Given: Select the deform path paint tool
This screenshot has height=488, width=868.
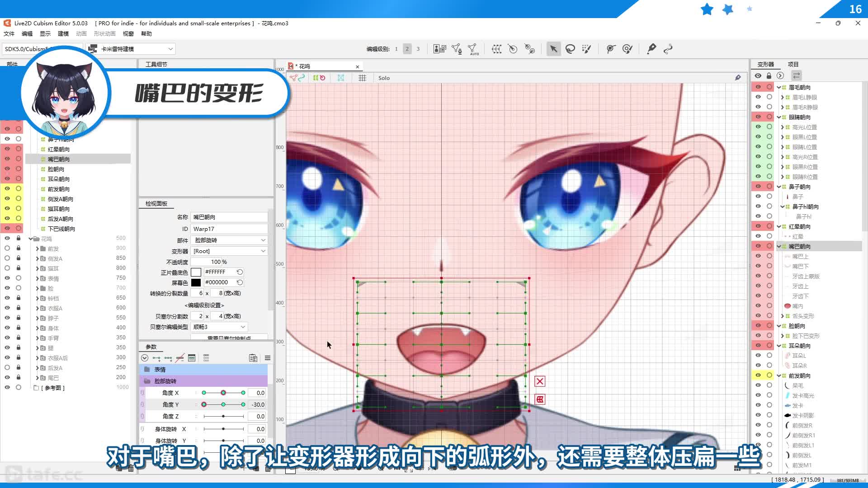Looking at the screenshot, I should (x=627, y=49).
